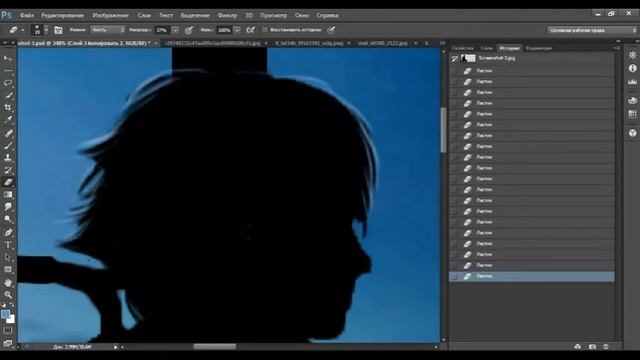Select the Gradient tool
Image resolution: width=640 pixels, height=360 pixels.
[x=8, y=195]
